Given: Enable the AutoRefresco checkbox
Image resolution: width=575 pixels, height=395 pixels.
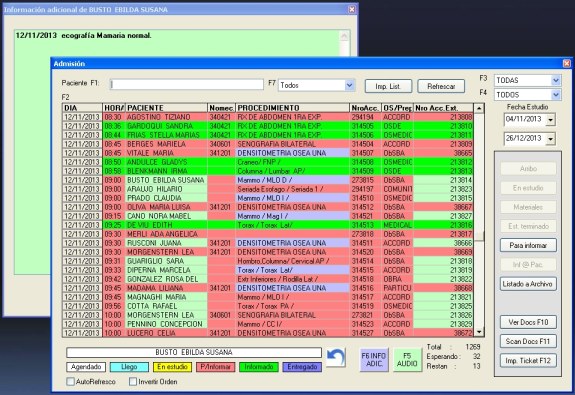Looking at the screenshot, I should [x=71, y=381].
